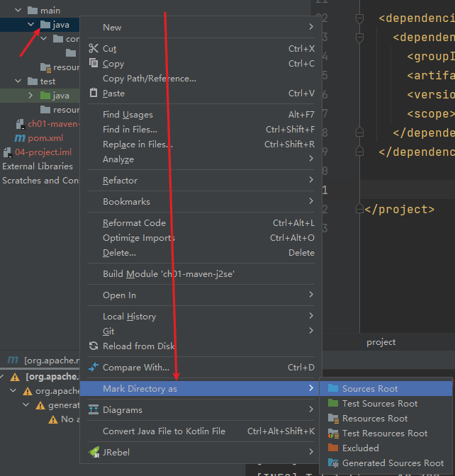Click the Resources Root folder icon
This screenshot has height=476, width=455.
[x=334, y=419]
